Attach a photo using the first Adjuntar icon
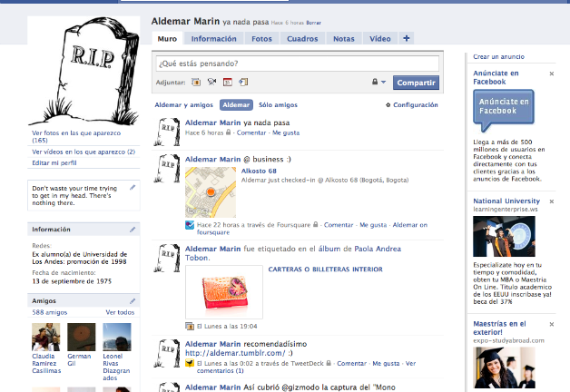The height and width of the screenshot is (392, 570). coord(195,82)
